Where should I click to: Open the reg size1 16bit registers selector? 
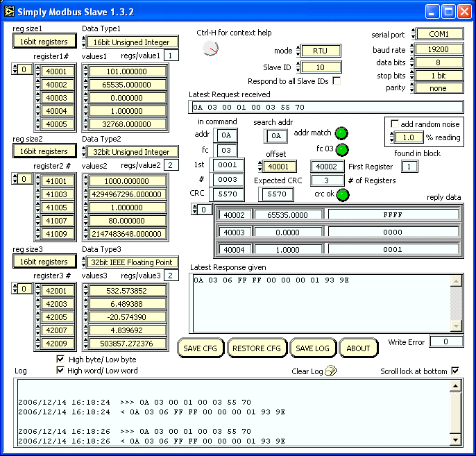coord(44,41)
